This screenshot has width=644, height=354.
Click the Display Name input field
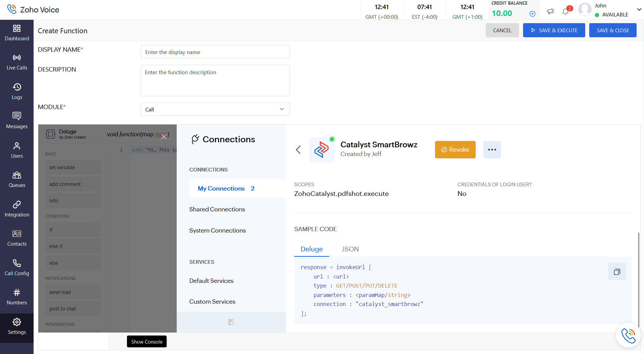click(x=215, y=52)
